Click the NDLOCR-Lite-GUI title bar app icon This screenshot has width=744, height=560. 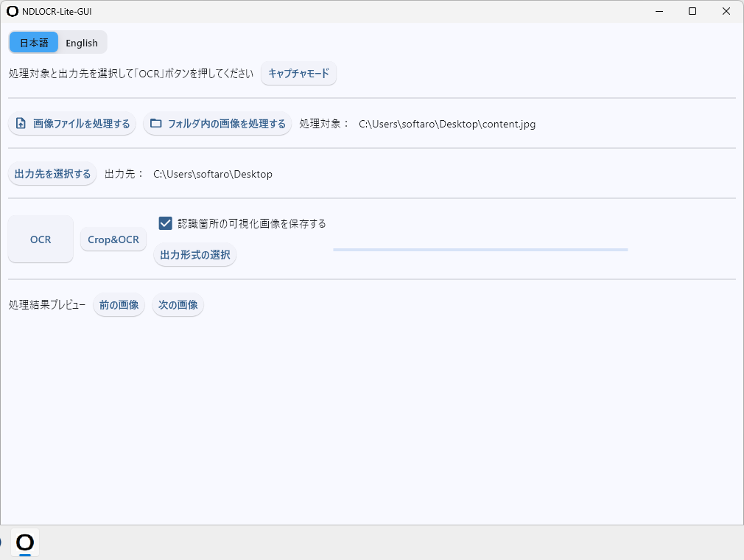(x=12, y=11)
